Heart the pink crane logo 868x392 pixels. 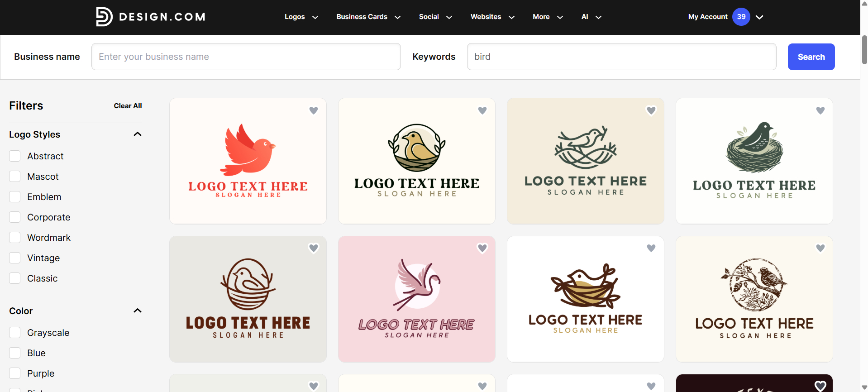pos(482,248)
